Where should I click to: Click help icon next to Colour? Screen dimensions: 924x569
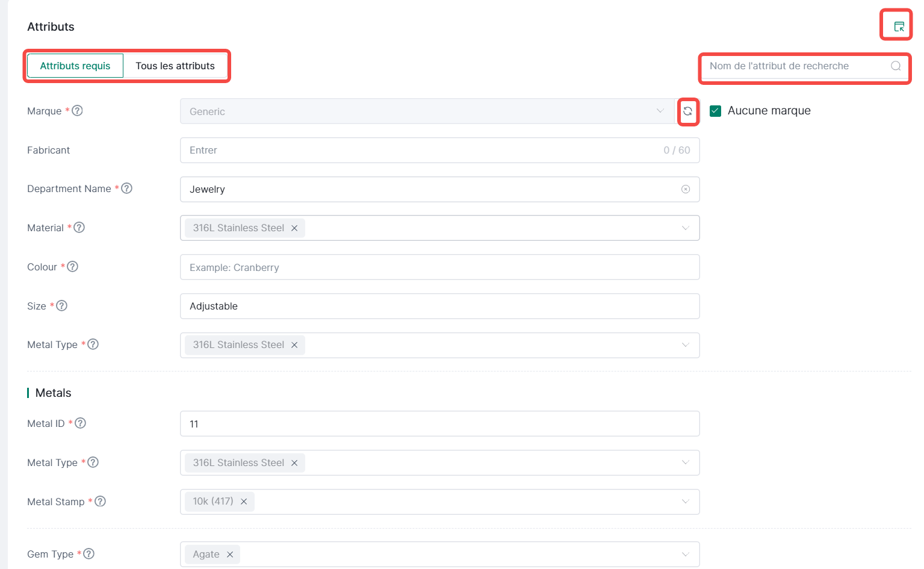72,267
